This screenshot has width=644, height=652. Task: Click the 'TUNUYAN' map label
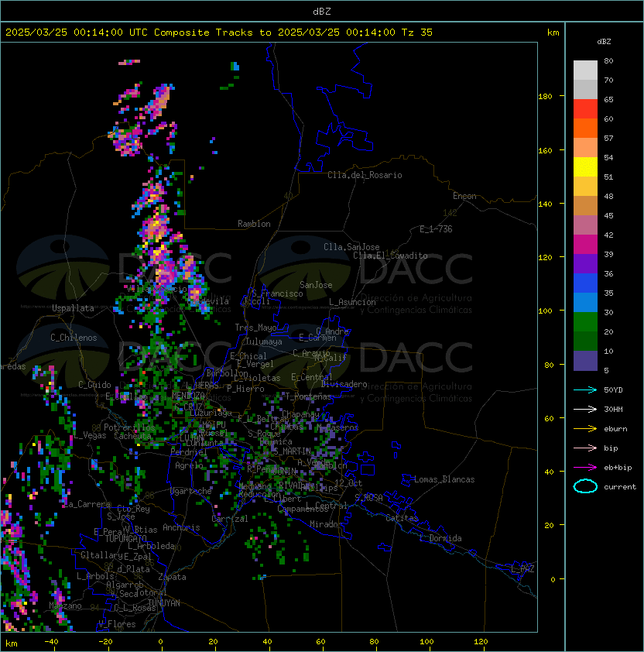click(x=164, y=603)
